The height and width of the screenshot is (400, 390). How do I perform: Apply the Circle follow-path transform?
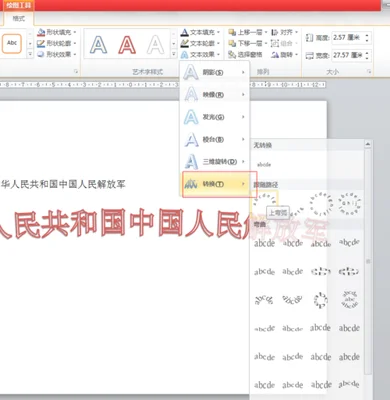pyautogui.click(x=321, y=203)
